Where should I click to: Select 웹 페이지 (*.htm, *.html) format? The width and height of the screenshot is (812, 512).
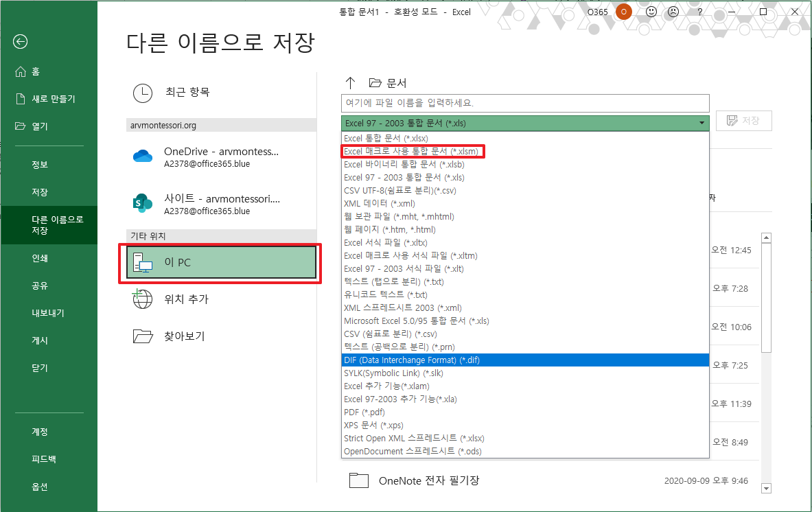coord(525,230)
